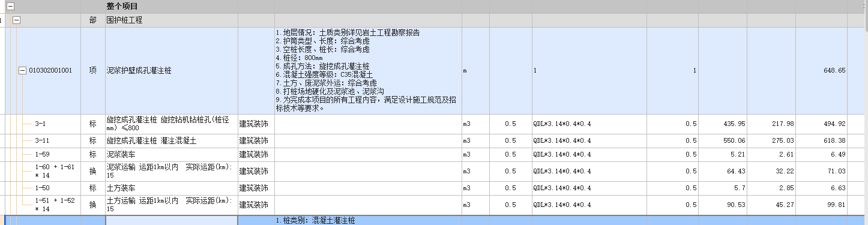Click the composite price 648.65 cell
Viewport: 868px width, 225px height.
[822, 70]
